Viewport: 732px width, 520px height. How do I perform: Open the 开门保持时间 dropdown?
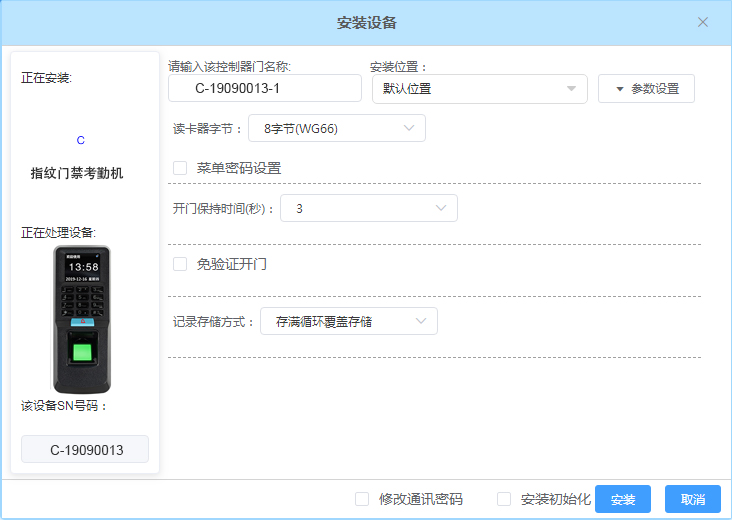click(x=368, y=208)
